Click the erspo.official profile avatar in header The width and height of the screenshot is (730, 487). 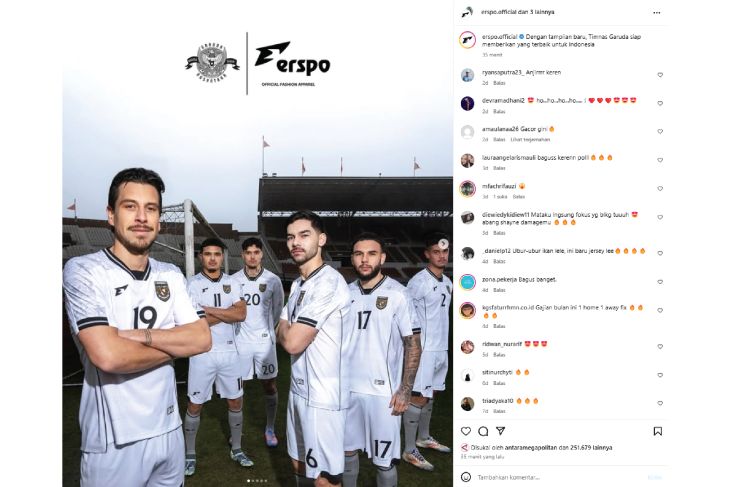pos(467,13)
